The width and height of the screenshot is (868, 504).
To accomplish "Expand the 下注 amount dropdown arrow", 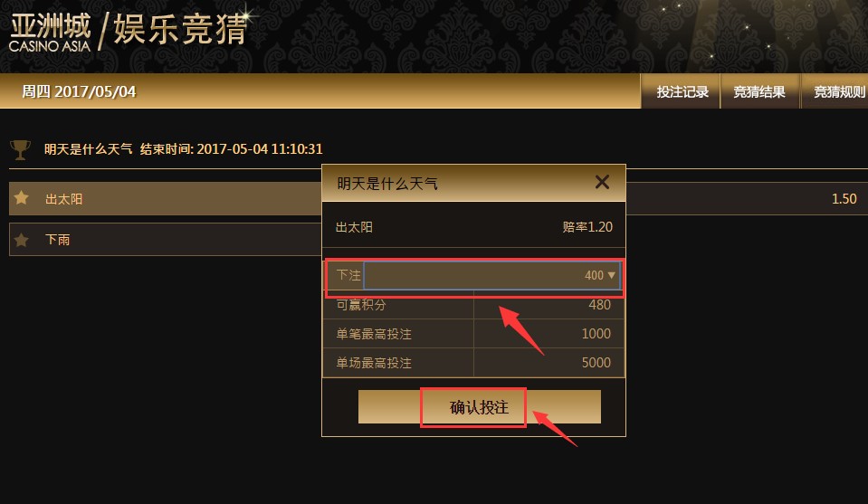I will point(611,275).
